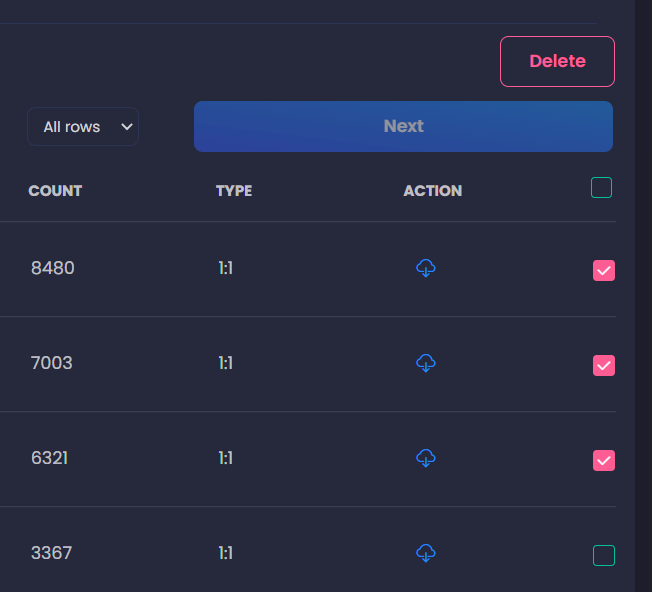Download the row with count 6321
The width and height of the screenshot is (652, 592).
[426, 458]
